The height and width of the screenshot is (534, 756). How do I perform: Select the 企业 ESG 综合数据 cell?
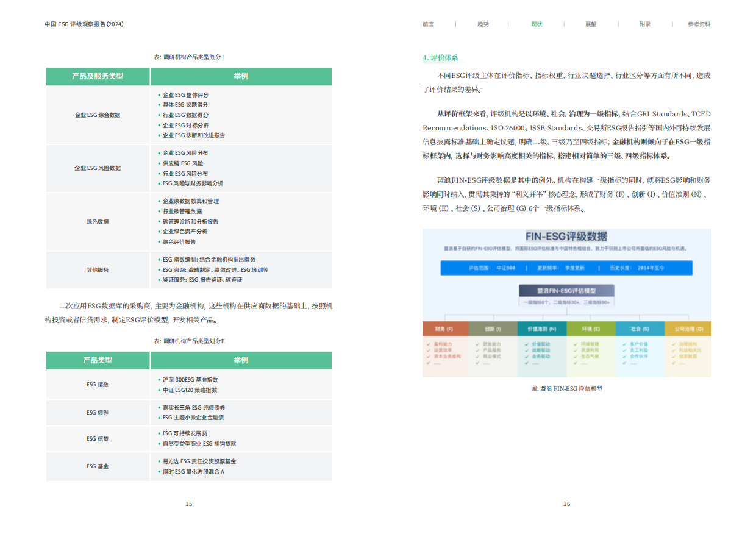(98, 115)
